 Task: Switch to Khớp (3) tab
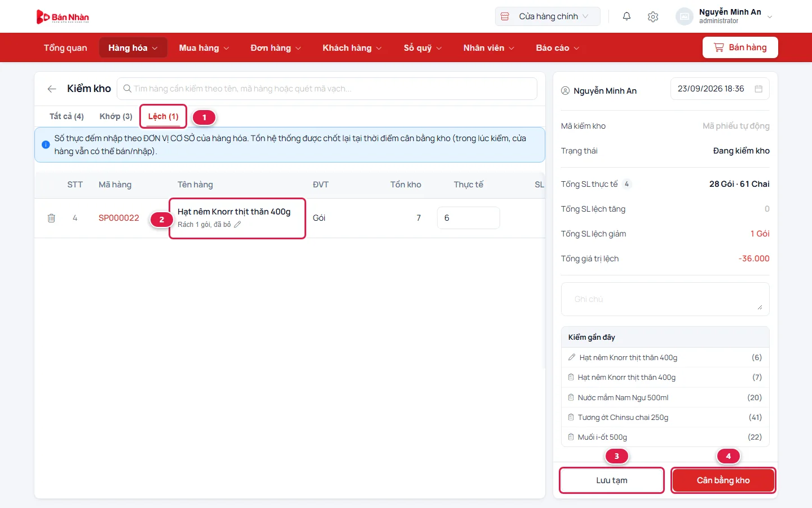116,116
